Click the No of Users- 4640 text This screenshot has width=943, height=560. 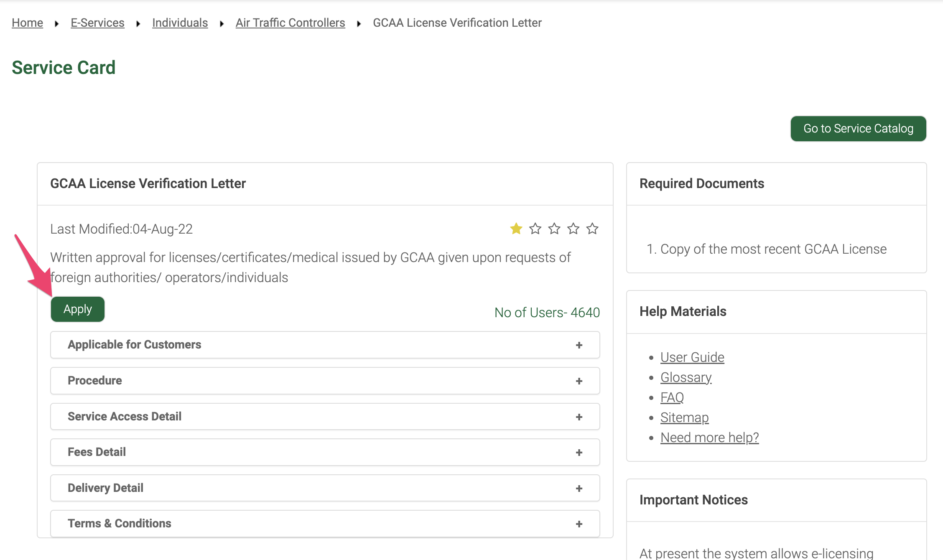pyautogui.click(x=547, y=313)
